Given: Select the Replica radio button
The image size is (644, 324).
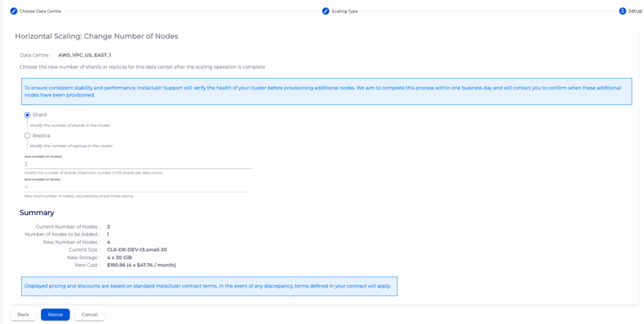Looking at the screenshot, I should click(x=27, y=135).
